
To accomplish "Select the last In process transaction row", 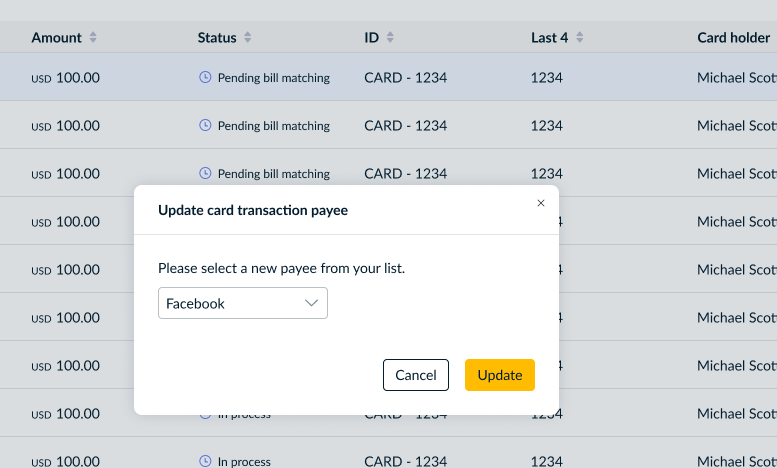I will (388, 453).
